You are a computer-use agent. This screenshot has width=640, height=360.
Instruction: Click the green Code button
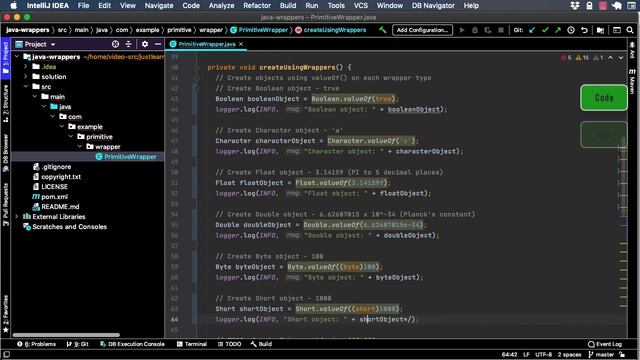point(604,98)
